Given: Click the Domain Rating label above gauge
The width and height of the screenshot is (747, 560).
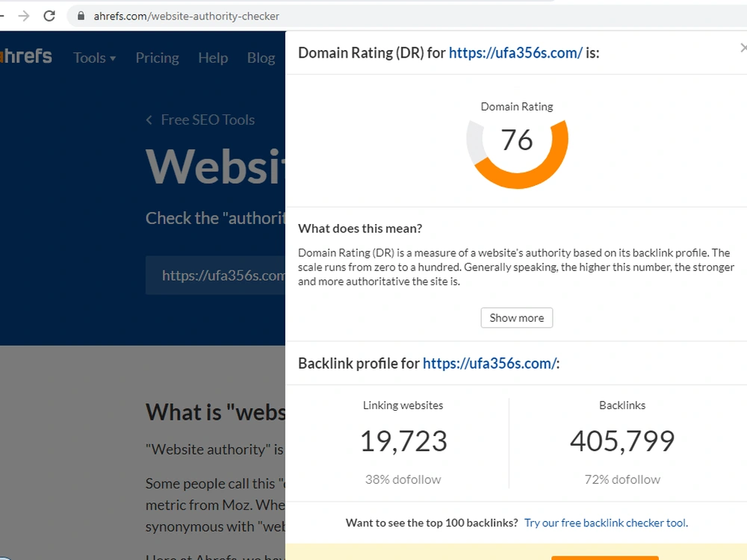Looking at the screenshot, I should pyautogui.click(x=517, y=107).
